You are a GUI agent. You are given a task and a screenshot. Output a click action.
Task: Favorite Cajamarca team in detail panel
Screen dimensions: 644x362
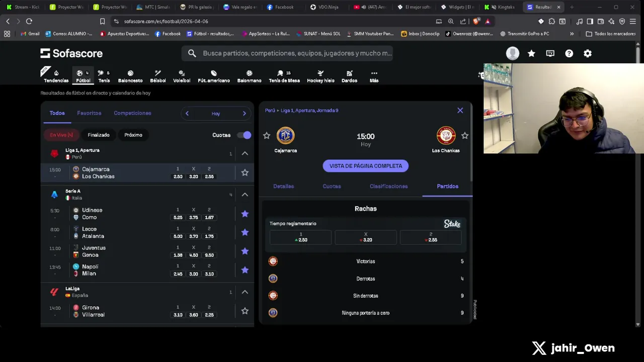267,135
